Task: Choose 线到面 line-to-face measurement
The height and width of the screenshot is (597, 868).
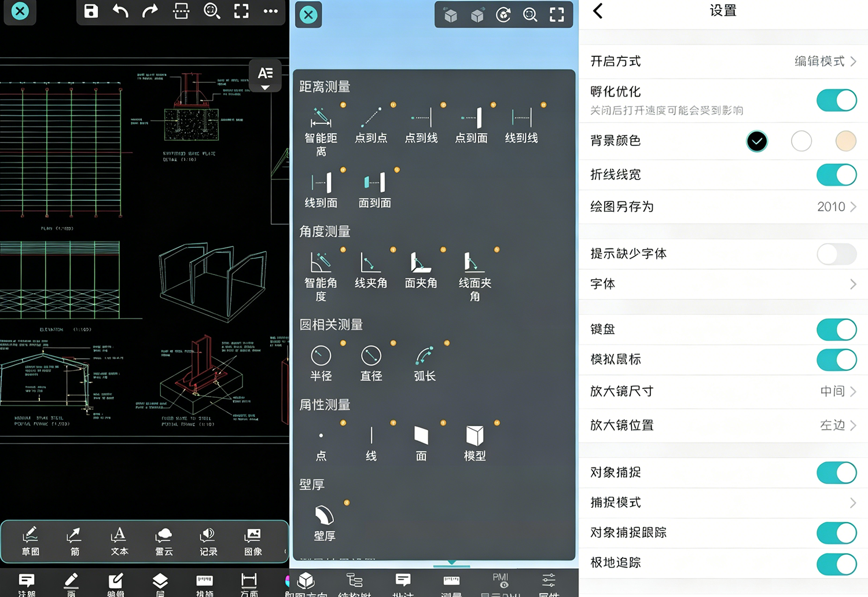Action: click(x=321, y=190)
